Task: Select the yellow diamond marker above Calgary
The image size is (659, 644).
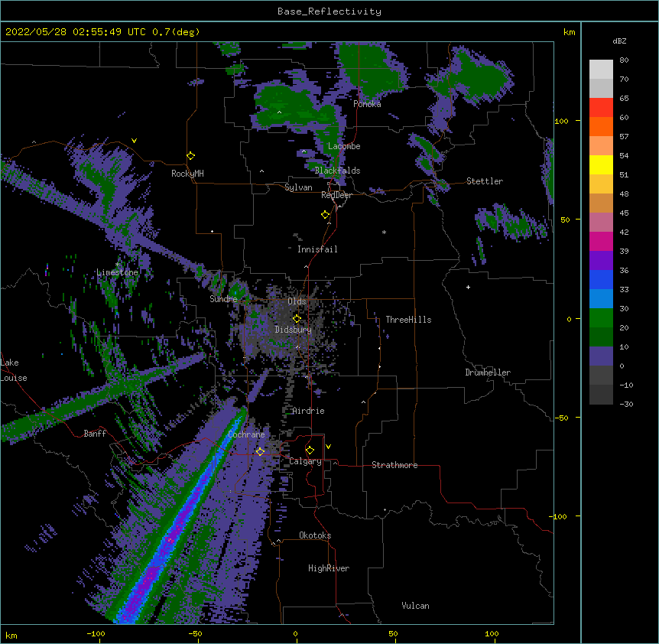Action: click(310, 450)
